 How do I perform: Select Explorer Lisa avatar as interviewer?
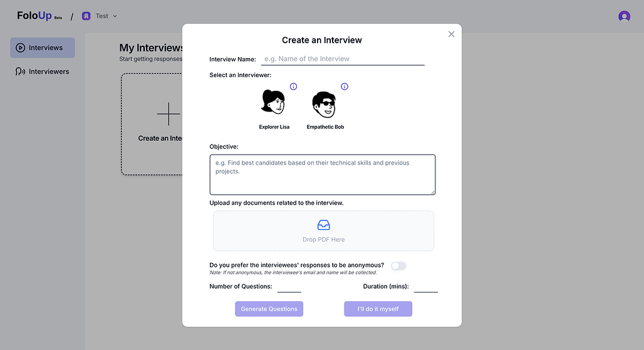tap(273, 103)
